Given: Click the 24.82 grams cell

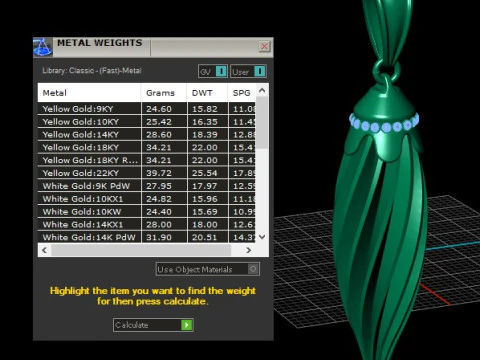Looking at the screenshot, I should click(x=164, y=199).
